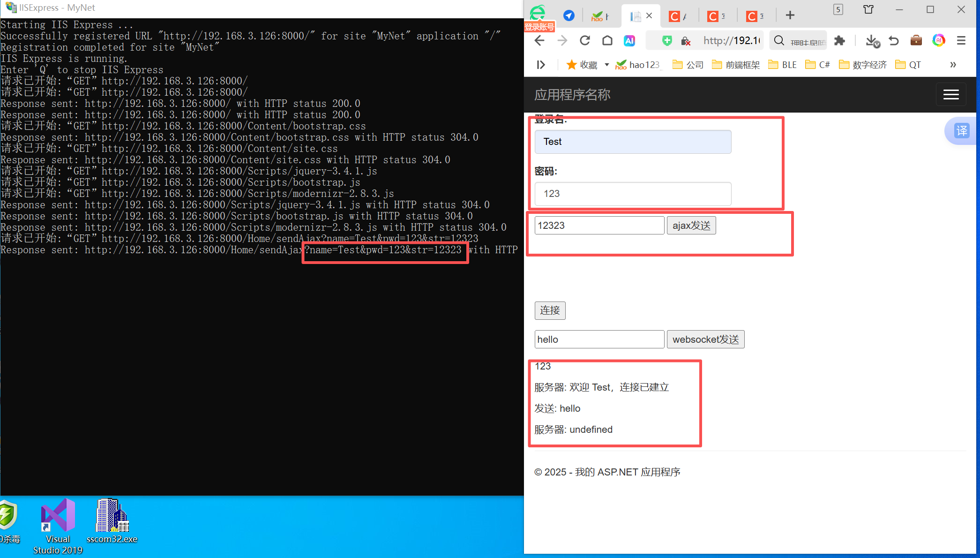Click the green shield security icon
Screen dimensions: 980x558
tap(667, 41)
